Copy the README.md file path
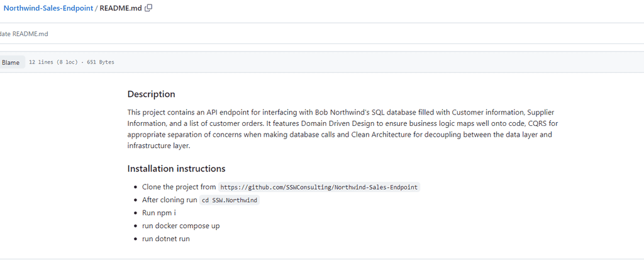Viewport: 644px width, 274px height. coord(148,8)
